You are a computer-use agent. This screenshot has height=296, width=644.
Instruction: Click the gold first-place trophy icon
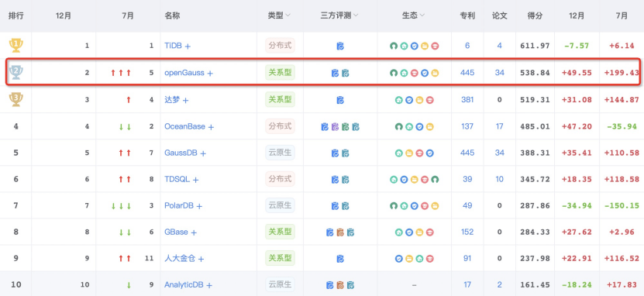click(16, 45)
